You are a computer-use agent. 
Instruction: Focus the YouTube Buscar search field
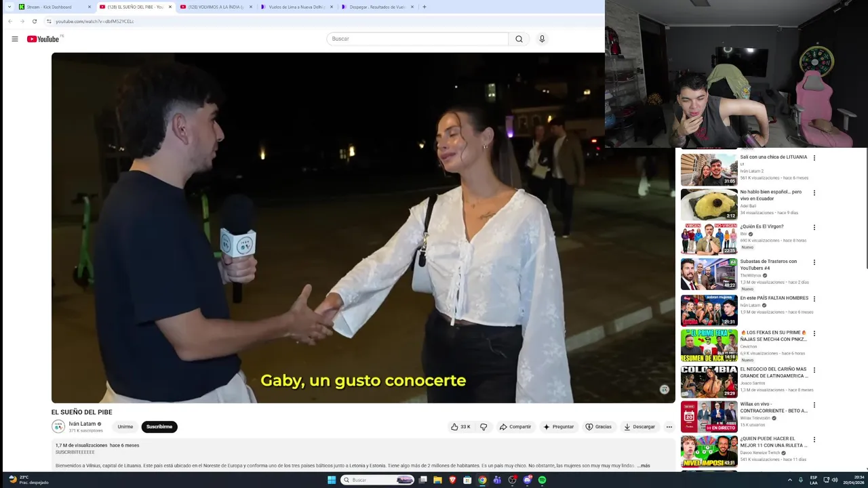coord(417,39)
